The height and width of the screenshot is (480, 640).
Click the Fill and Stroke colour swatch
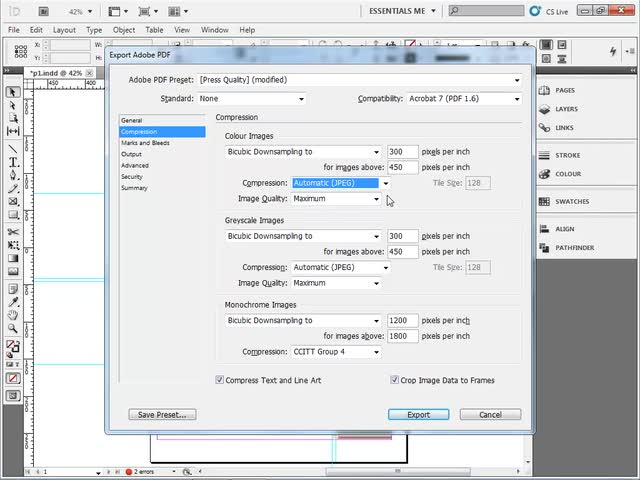(12, 347)
